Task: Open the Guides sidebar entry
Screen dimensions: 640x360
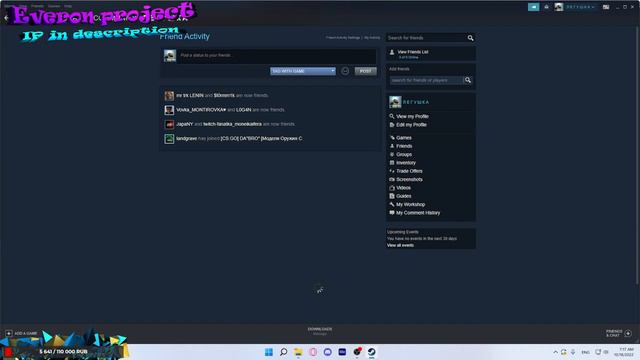Action: (404, 196)
